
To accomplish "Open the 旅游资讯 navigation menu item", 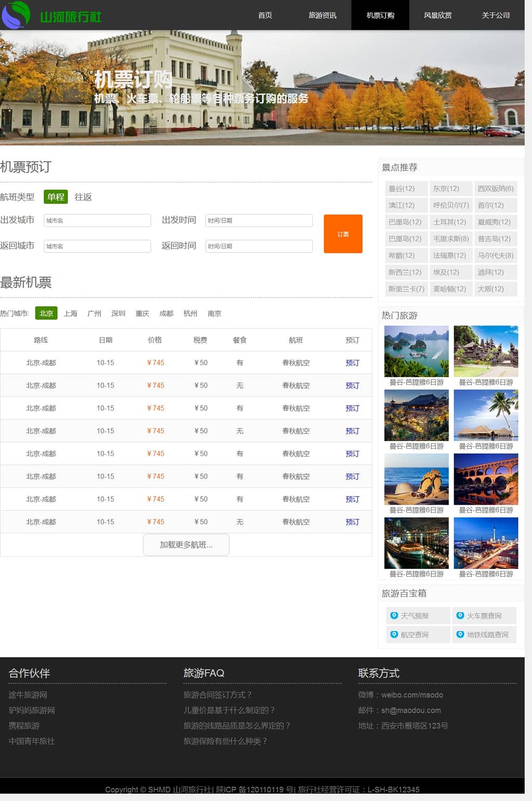I will click(322, 15).
